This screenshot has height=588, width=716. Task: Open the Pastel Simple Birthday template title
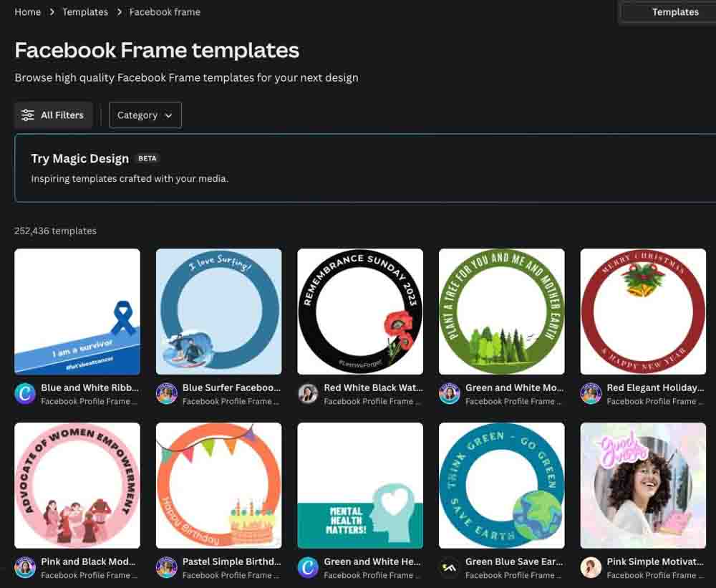(232, 562)
